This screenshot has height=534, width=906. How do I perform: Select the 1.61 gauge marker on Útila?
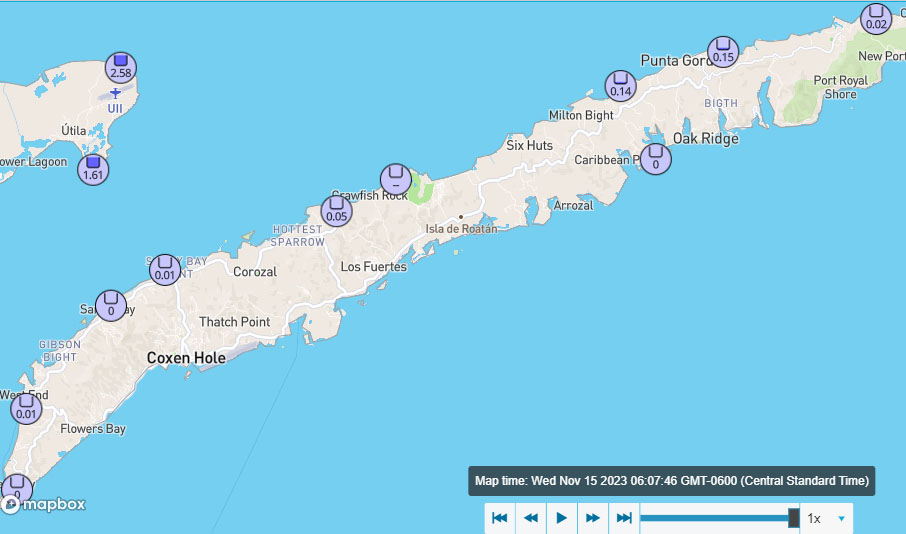tap(93, 169)
